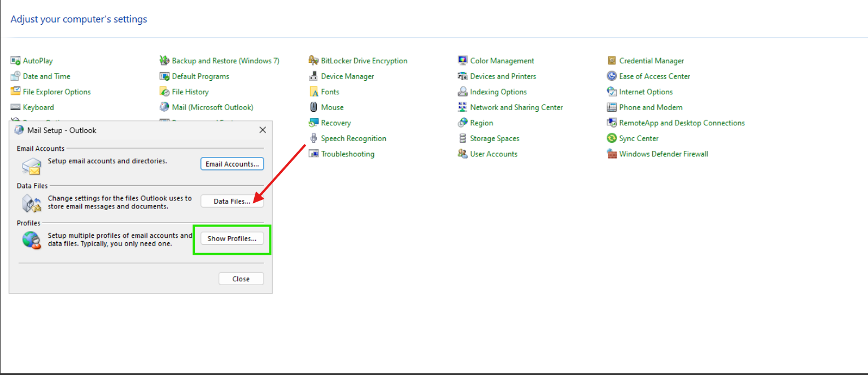Image resolution: width=868 pixels, height=375 pixels.
Task: Click the AutoPlay icon
Action: pos(15,60)
